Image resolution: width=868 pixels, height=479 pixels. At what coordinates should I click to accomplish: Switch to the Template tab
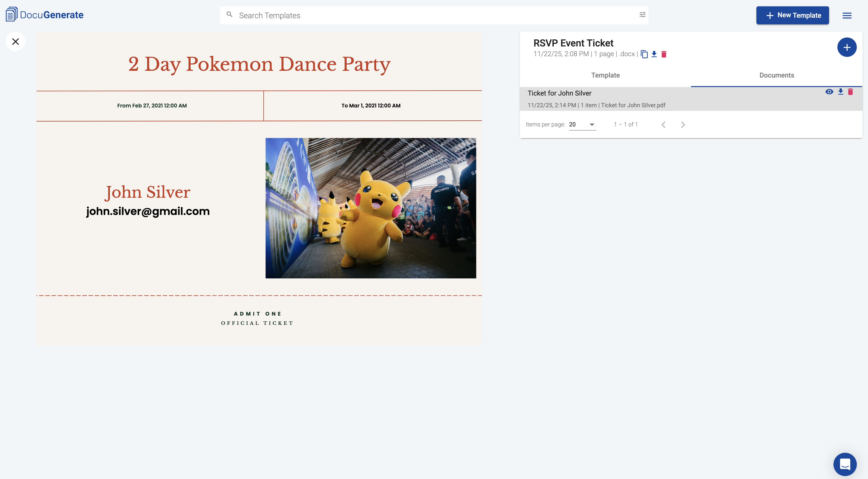coord(605,75)
